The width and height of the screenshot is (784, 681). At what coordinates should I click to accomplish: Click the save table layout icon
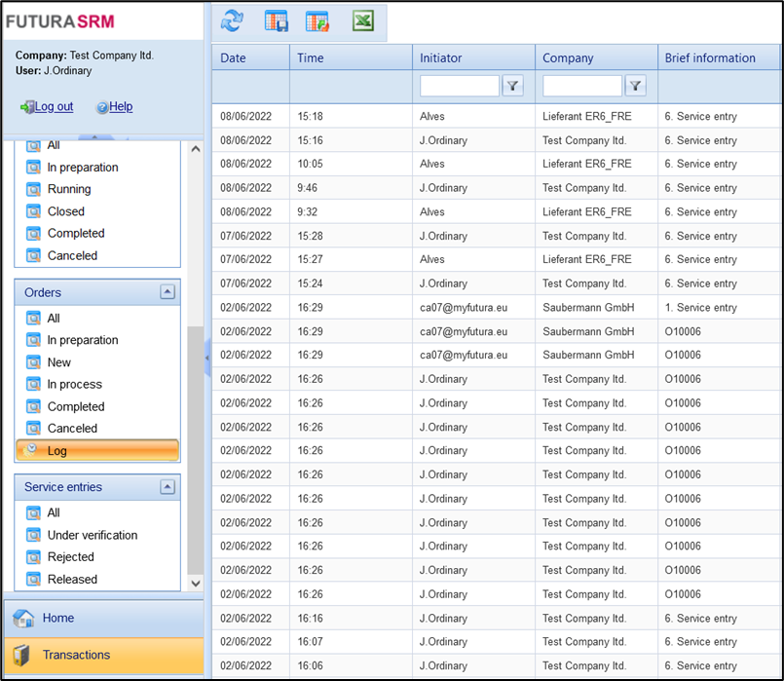277,20
